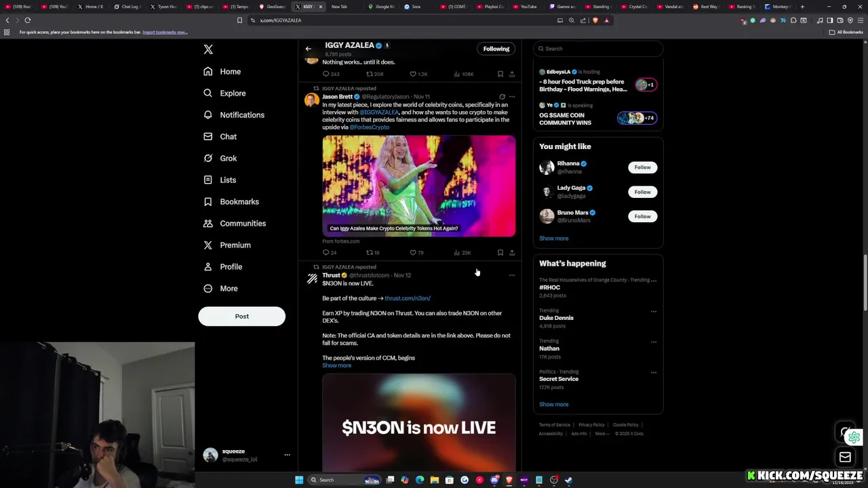Repost the Jason Brett post
This screenshot has width=868, height=488.
click(x=373, y=252)
